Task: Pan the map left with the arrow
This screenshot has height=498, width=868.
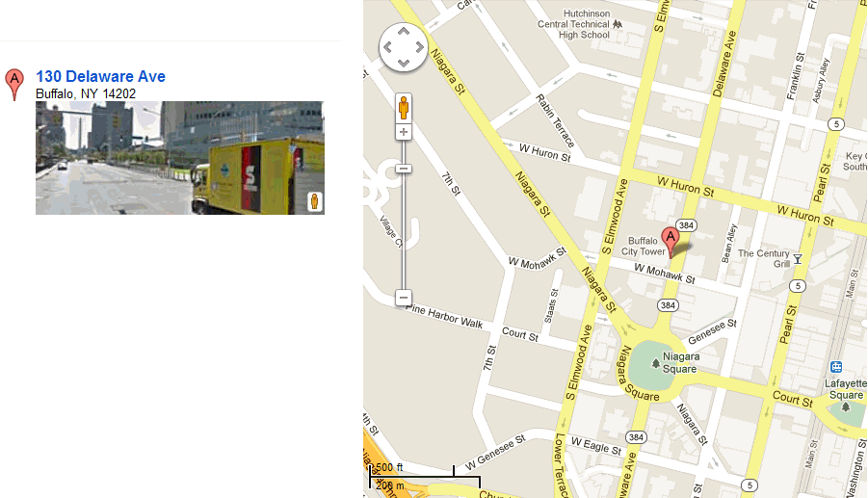Action: tap(388, 47)
